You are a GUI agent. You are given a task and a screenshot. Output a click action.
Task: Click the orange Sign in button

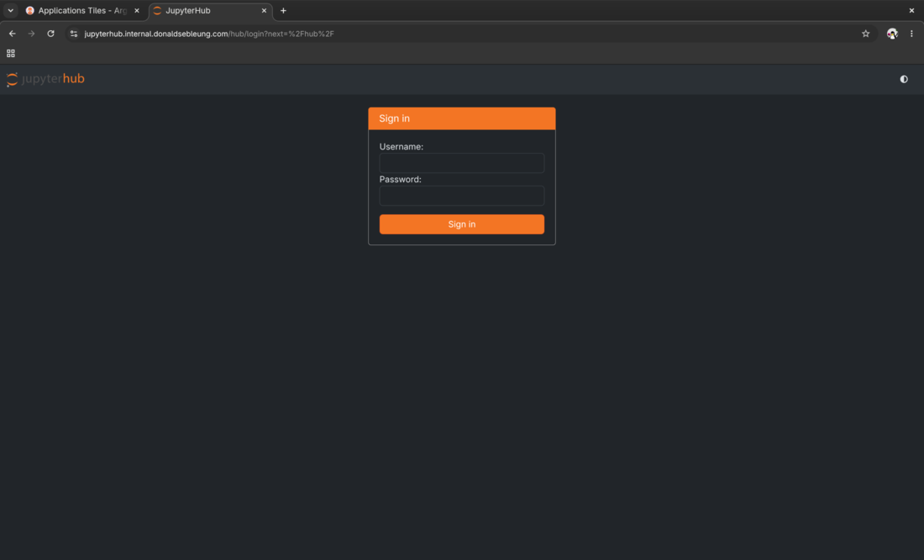(461, 224)
